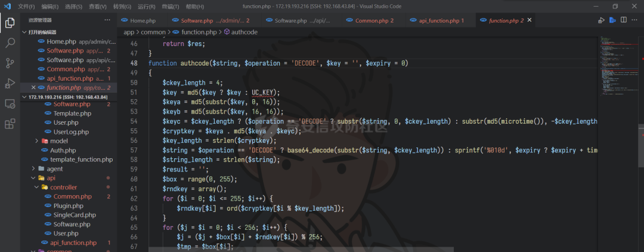The image size is (644, 252).
Task: Collapse the 打开的编辑器 section
Action: tap(69, 32)
